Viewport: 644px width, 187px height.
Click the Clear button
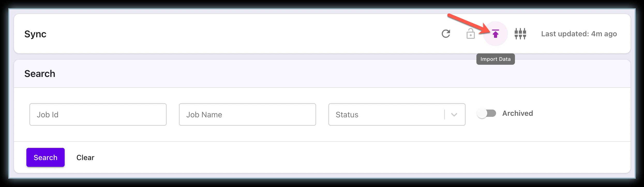pos(85,157)
